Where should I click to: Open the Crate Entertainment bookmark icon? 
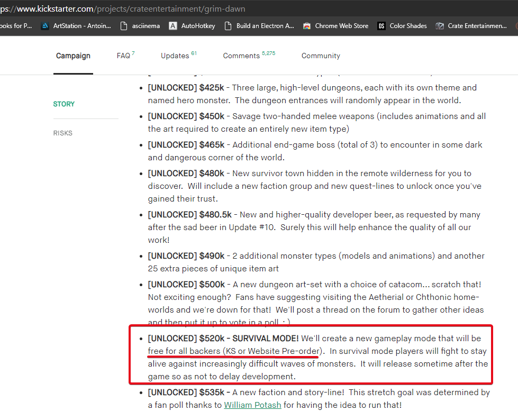point(440,25)
